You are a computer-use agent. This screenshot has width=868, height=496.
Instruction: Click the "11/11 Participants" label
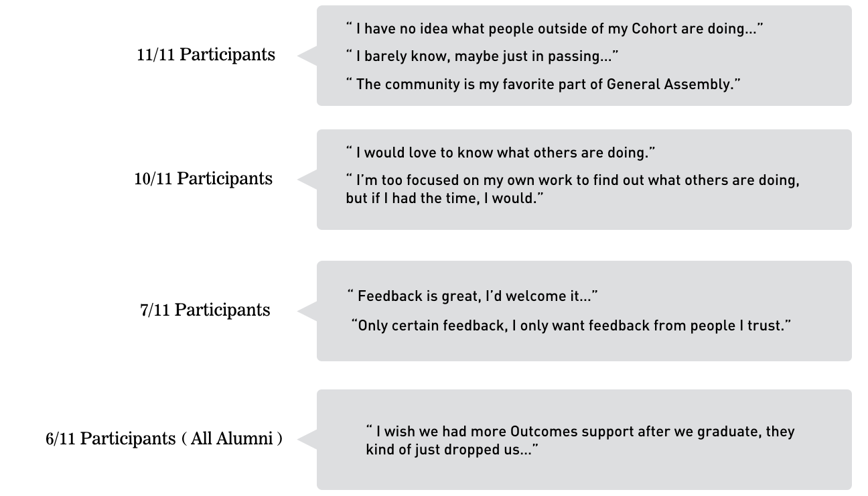coord(206,55)
